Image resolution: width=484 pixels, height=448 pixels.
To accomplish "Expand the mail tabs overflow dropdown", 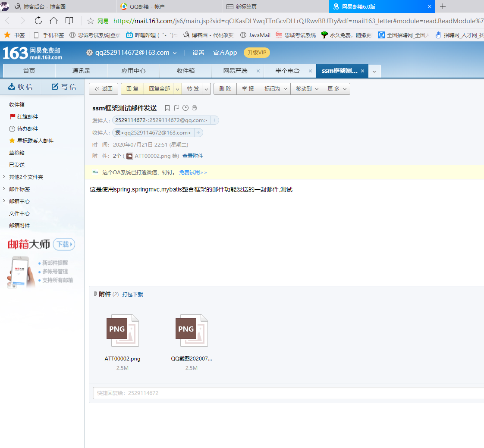I will tap(374, 71).
